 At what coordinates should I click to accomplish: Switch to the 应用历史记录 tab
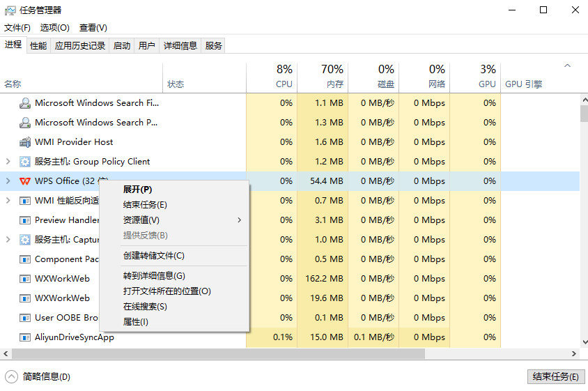click(80, 46)
